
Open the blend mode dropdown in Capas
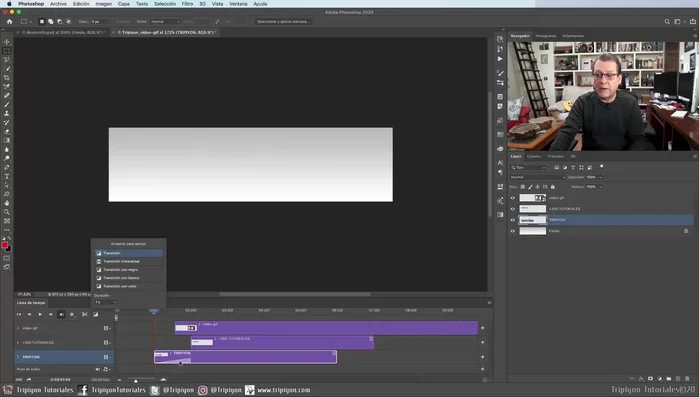click(x=538, y=177)
